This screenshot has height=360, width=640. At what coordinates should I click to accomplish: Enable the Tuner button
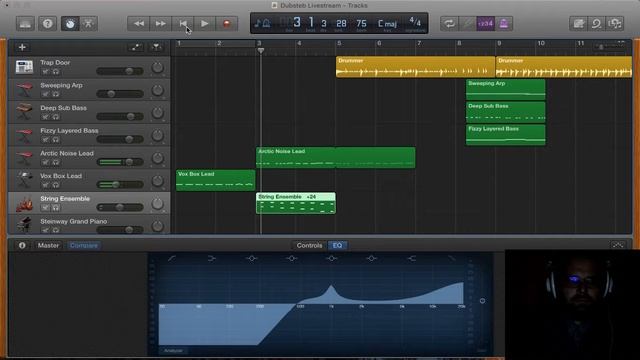(x=468, y=24)
